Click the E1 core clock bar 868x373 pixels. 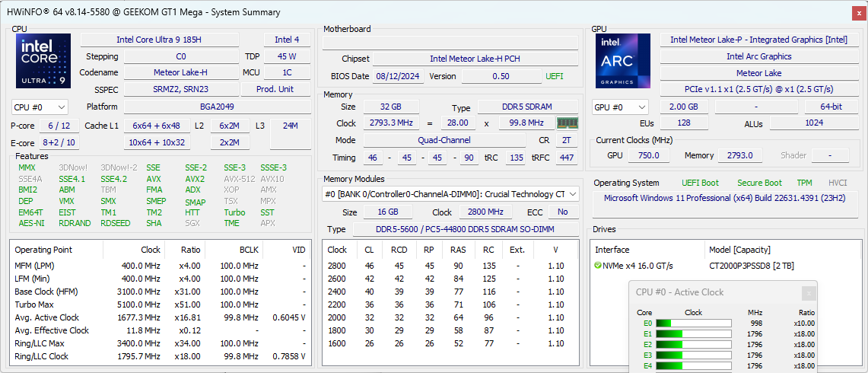point(694,333)
